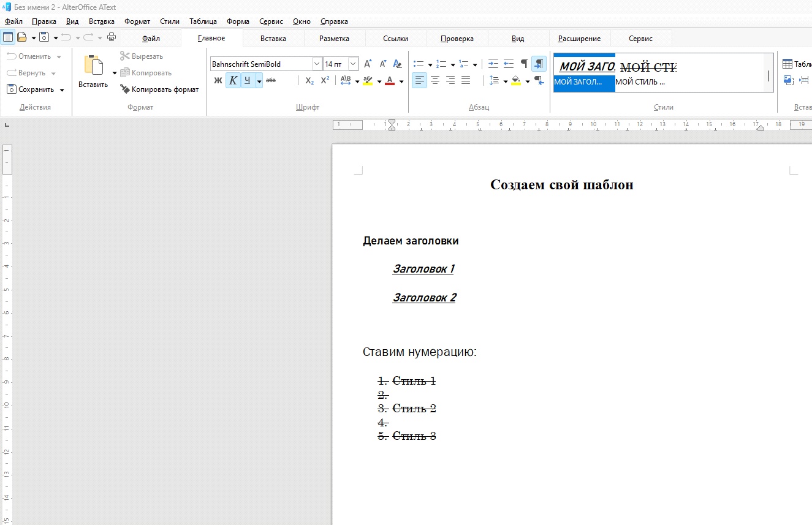Click the numbered list icon
The width and height of the screenshot is (812, 525).
point(441,64)
